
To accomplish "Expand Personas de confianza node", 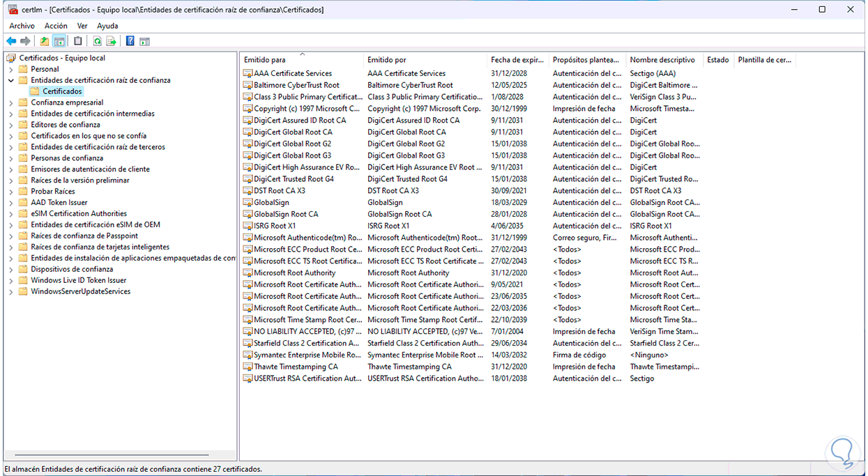I will tap(11, 158).
